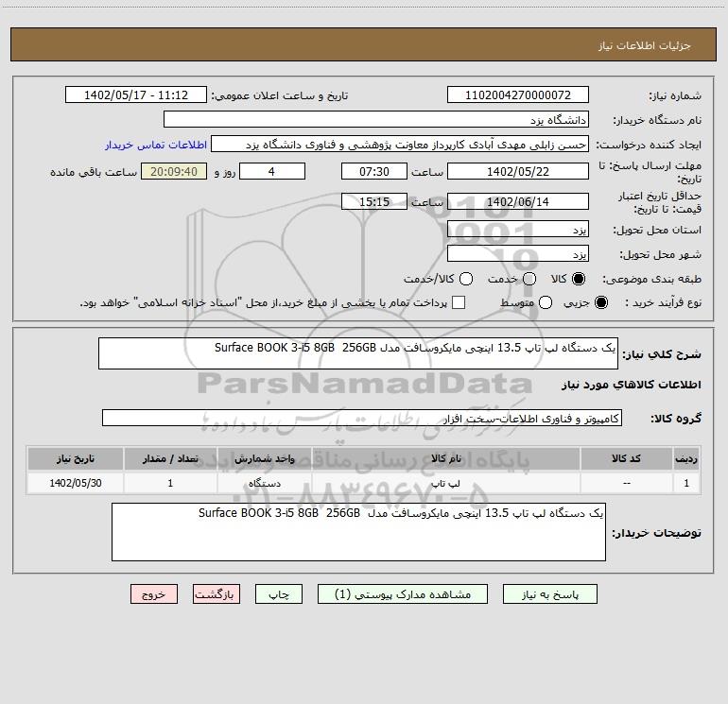The height and width of the screenshot is (704, 728).
Task: Click the لپ تاپ cell in table
Action: [x=445, y=483]
